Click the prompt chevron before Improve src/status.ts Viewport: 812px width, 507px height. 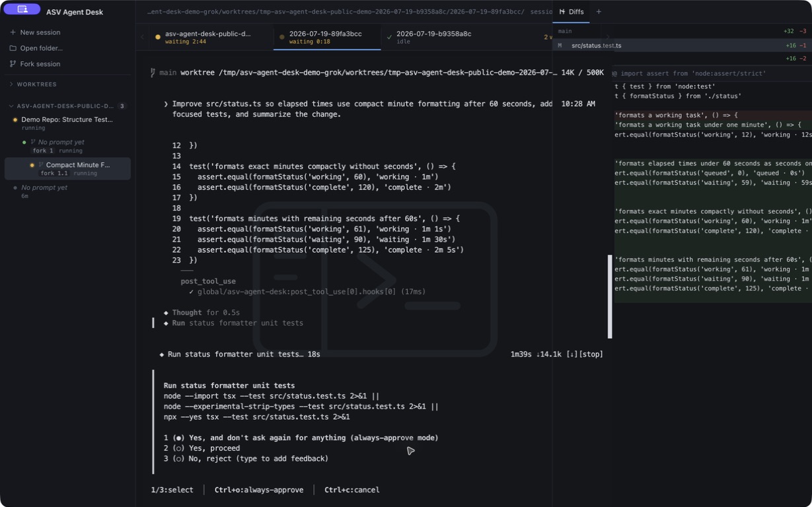pos(166,104)
